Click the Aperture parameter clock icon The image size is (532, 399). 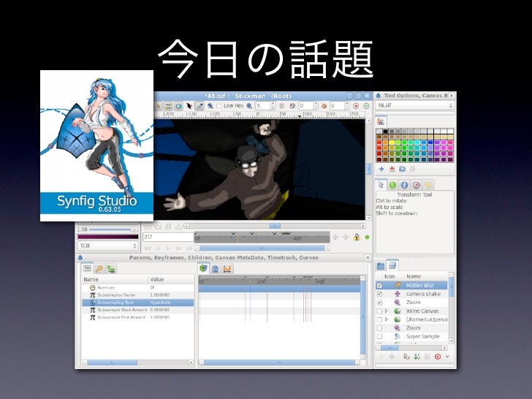[x=92, y=287]
